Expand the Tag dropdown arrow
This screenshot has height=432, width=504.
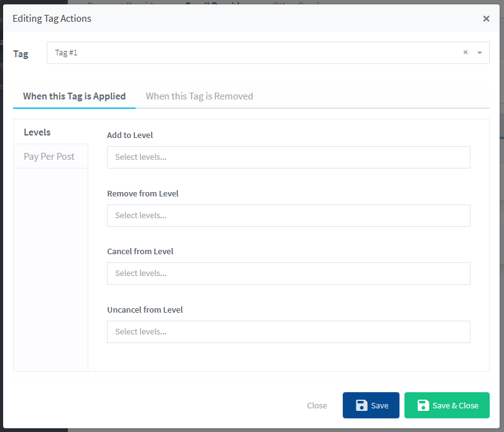coord(480,53)
